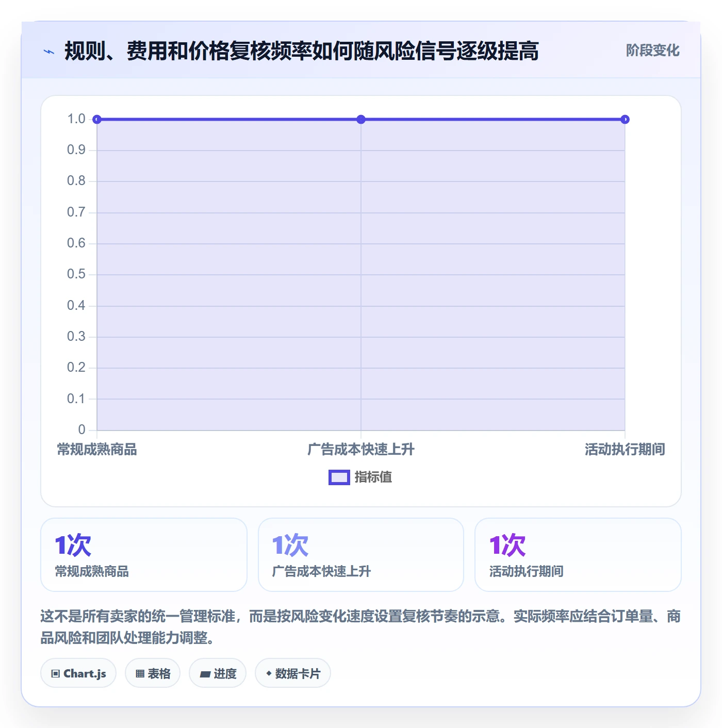Select the data point for 活动执行期间
Image resolution: width=722 pixels, height=728 pixels.
[x=625, y=120]
